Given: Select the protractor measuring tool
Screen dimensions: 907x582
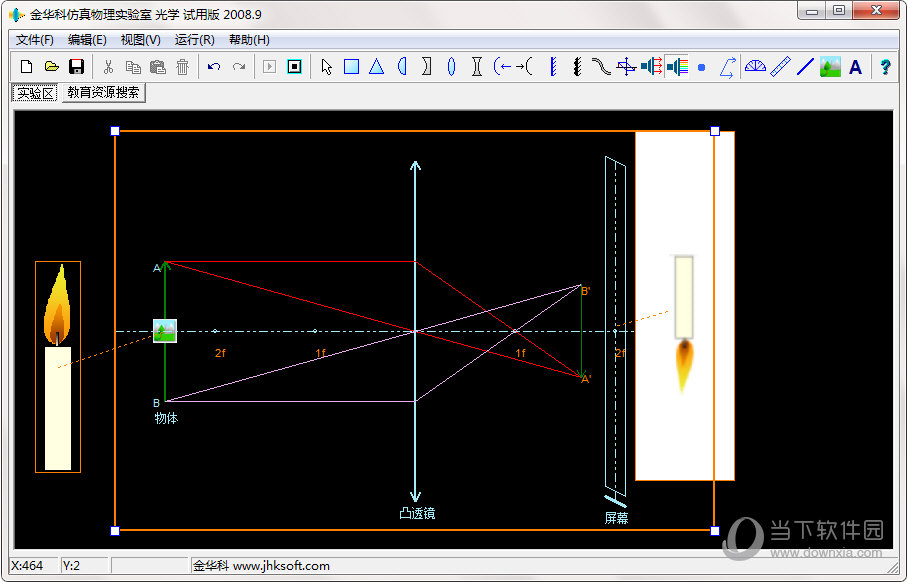Looking at the screenshot, I should click(x=755, y=67).
